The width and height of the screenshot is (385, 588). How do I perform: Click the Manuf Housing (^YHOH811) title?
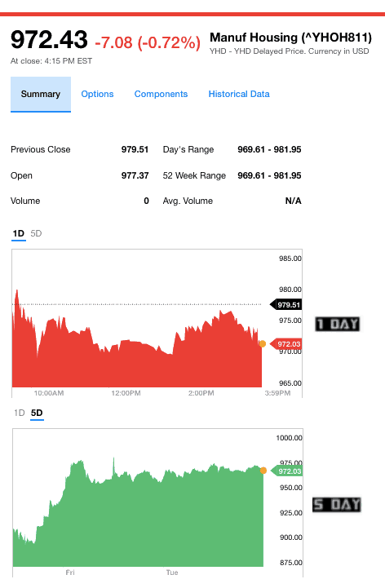click(291, 38)
